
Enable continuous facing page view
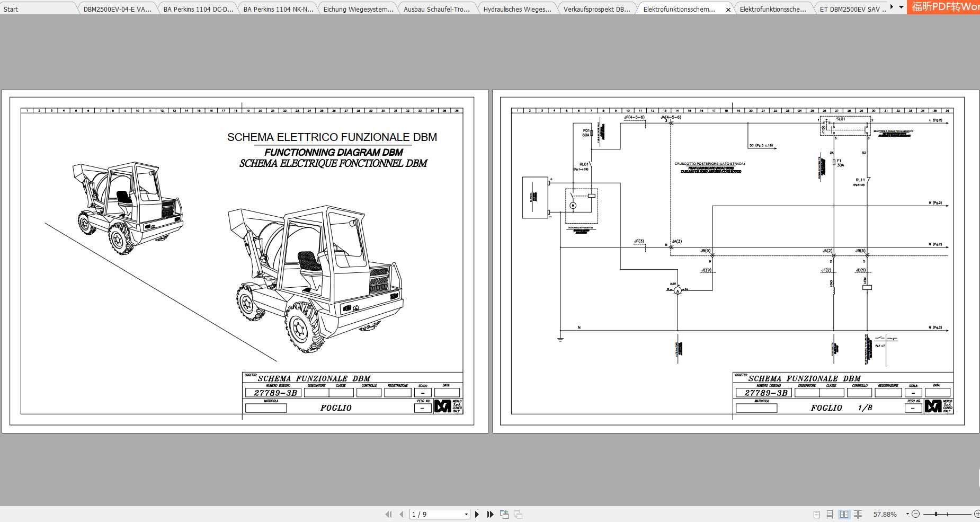pyautogui.click(x=858, y=514)
